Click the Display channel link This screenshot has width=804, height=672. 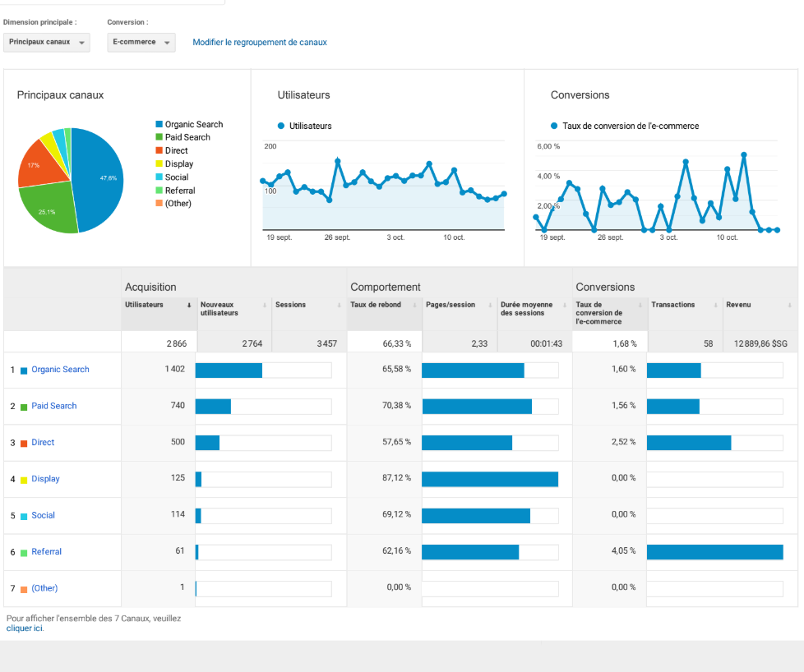click(45, 479)
